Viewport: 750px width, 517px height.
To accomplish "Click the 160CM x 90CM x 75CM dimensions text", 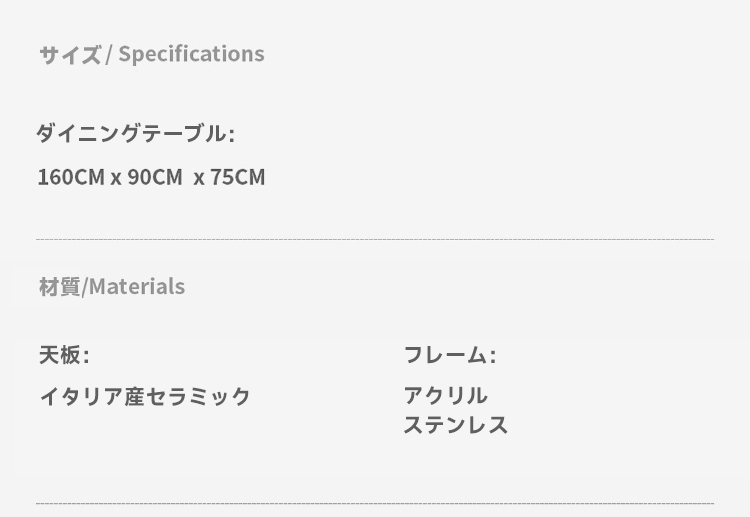I will pyautogui.click(x=151, y=177).
